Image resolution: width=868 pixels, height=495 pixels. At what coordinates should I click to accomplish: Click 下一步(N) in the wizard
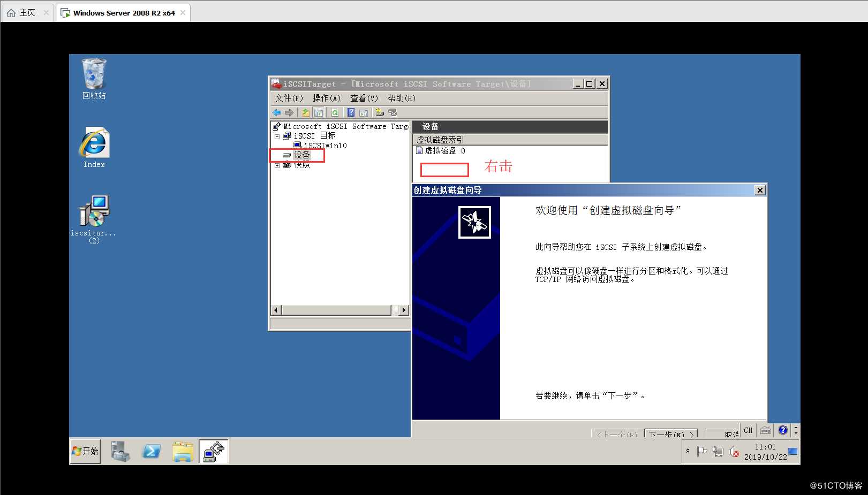point(671,433)
